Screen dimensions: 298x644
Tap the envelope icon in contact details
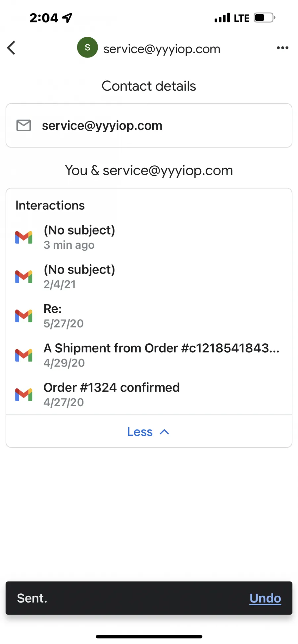(x=24, y=126)
